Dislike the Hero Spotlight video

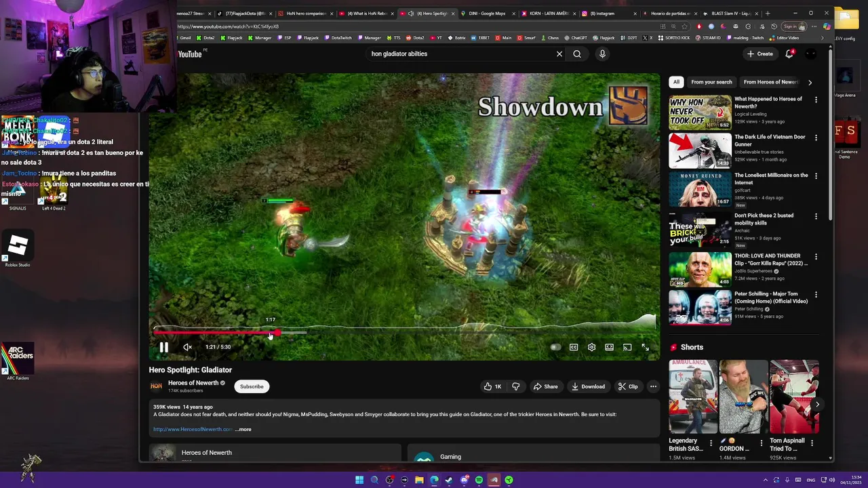[x=516, y=386]
